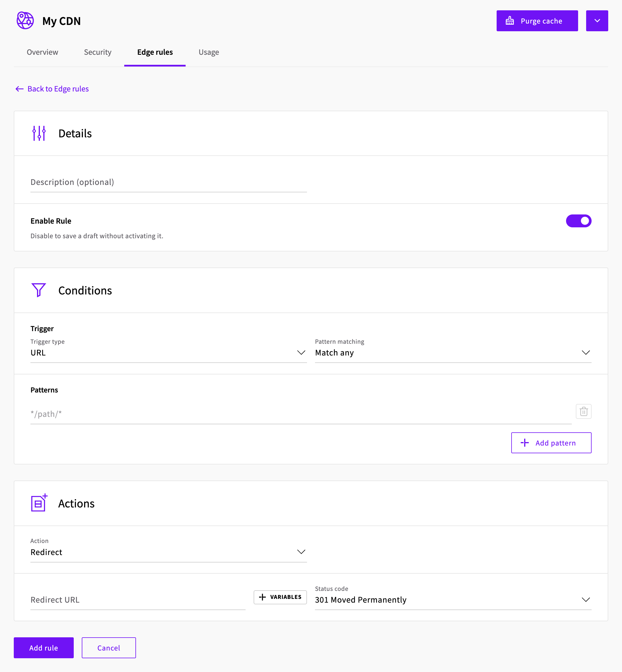Toggle the Enable Rule switch
622x672 pixels.
(x=578, y=221)
